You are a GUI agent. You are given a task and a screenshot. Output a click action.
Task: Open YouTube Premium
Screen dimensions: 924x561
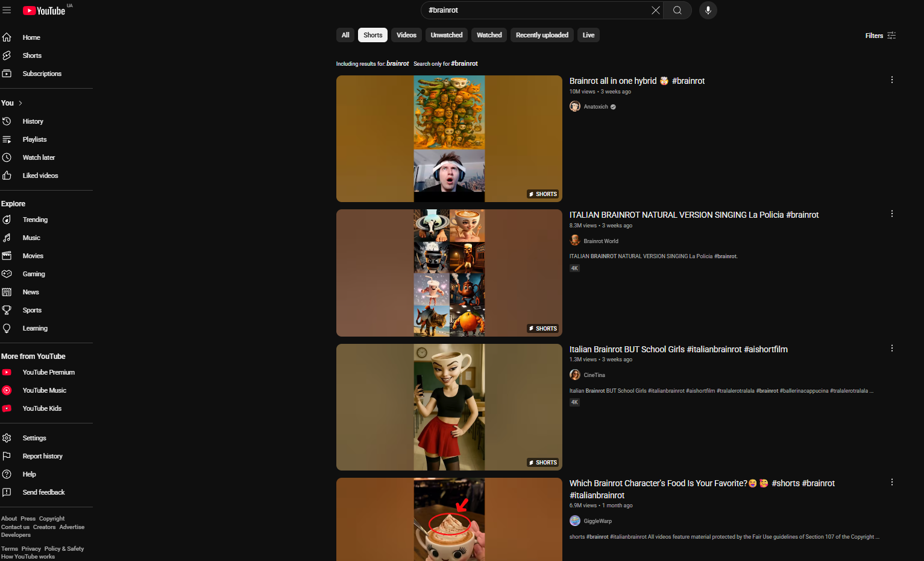pos(48,372)
